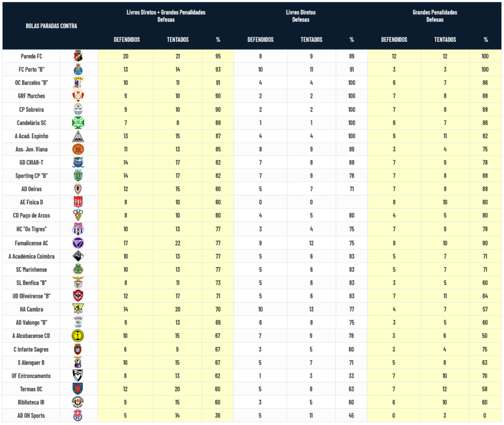
Task: Open the FC Porto "B" club logo
Action: (78, 69)
